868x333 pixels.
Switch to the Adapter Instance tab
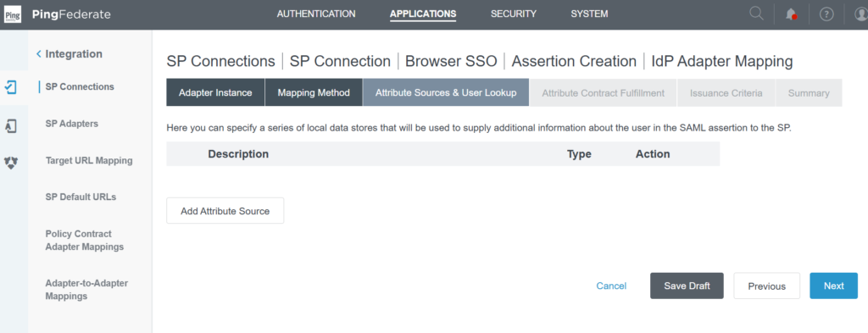215,92
